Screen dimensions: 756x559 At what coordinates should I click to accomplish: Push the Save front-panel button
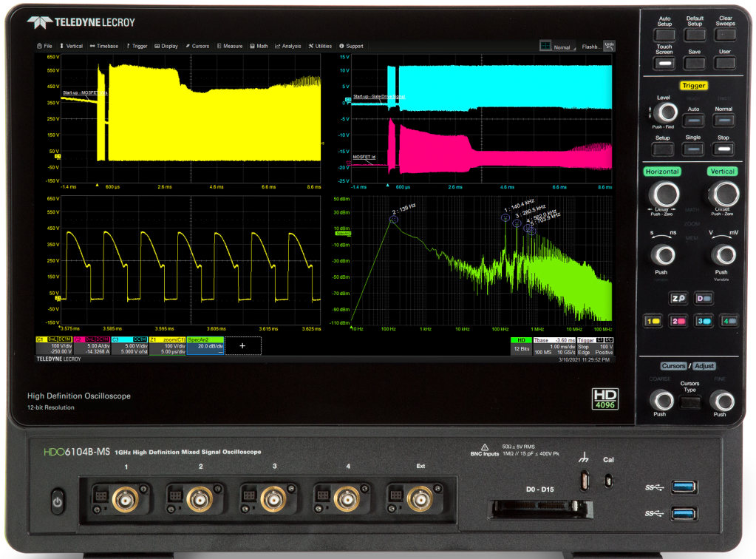[695, 63]
